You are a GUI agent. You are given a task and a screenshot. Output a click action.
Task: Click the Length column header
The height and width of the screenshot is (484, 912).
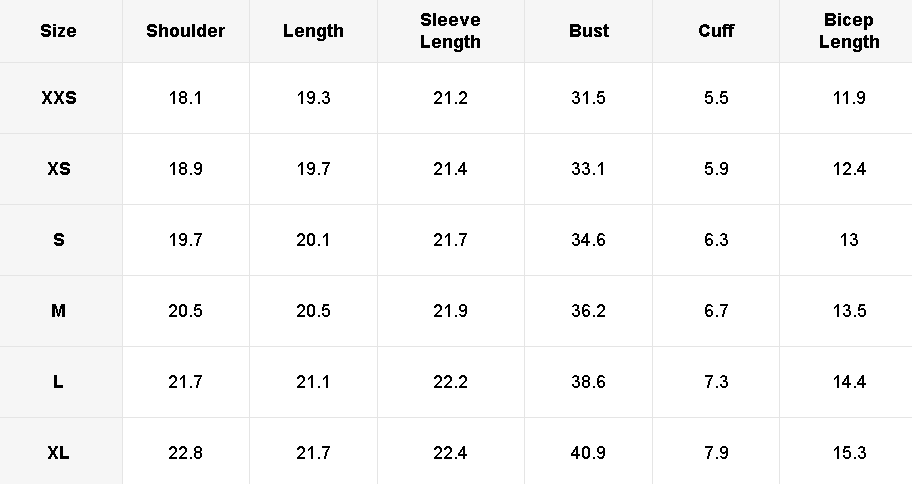click(313, 30)
